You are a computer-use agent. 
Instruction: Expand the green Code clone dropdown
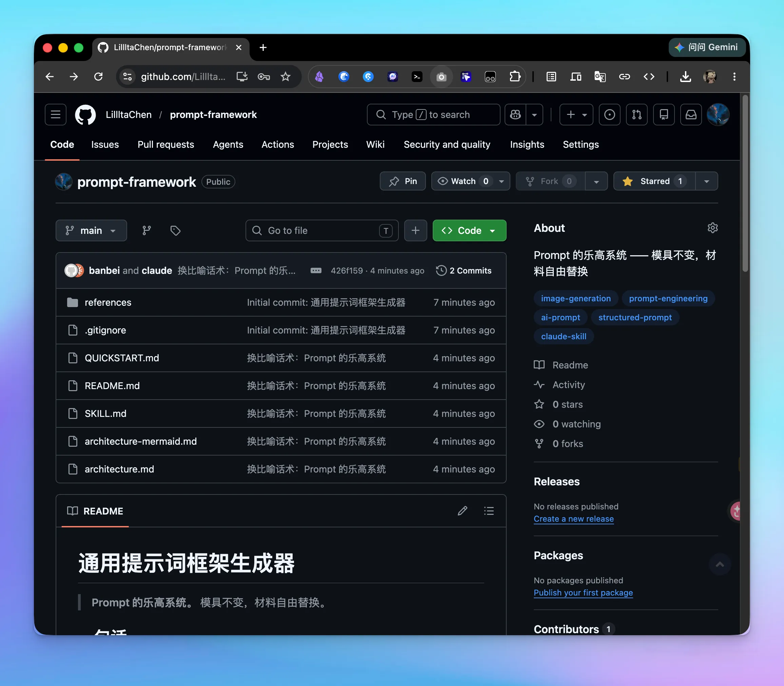pyautogui.click(x=469, y=230)
